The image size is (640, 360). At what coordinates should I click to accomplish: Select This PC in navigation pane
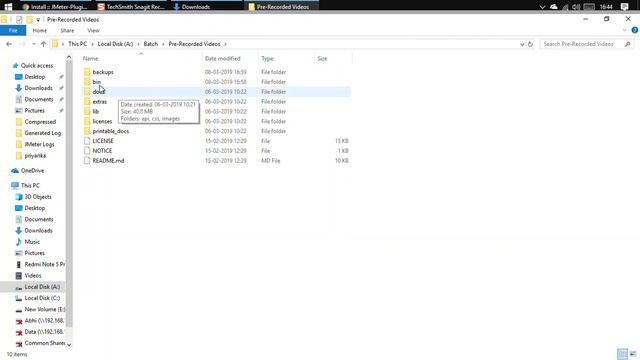[30, 185]
